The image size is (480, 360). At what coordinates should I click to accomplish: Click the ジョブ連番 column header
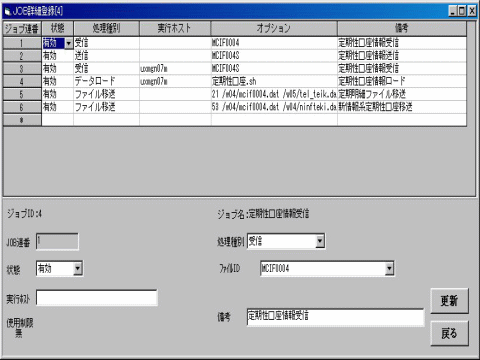(x=22, y=29)
